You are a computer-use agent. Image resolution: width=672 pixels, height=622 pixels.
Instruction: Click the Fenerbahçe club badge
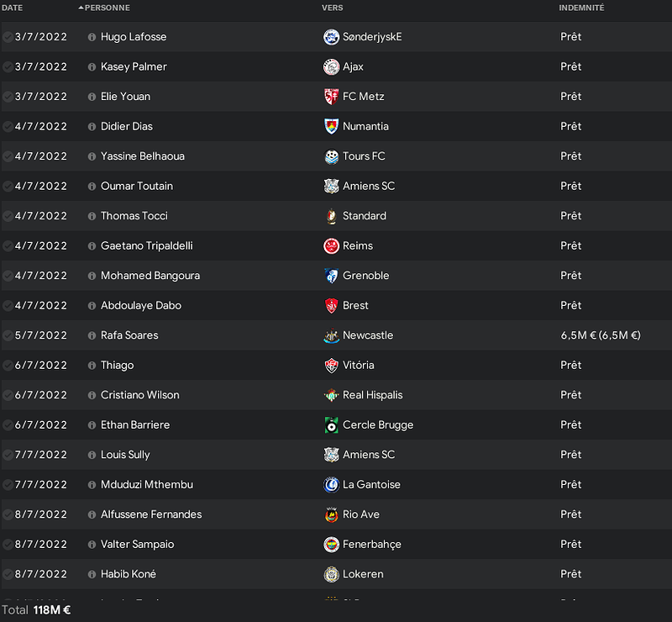pyautogui.click(x=331, y=545)
